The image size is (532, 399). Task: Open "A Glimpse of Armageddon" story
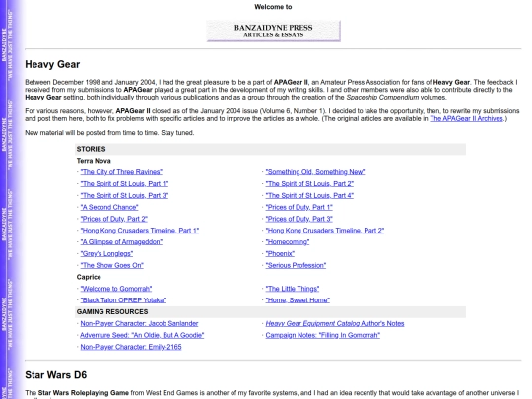[x=121, y=242]
